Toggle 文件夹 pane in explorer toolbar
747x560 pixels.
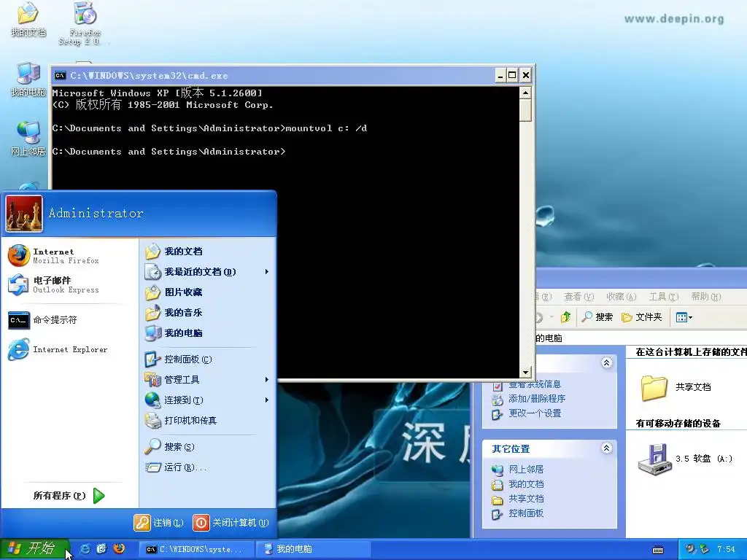click(642, 317)
